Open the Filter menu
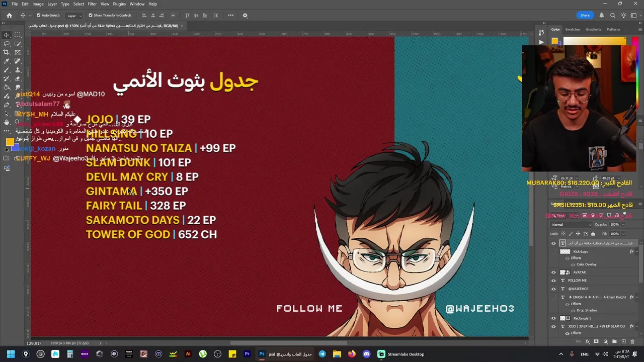644x362 pixels. tap(92, 4)
